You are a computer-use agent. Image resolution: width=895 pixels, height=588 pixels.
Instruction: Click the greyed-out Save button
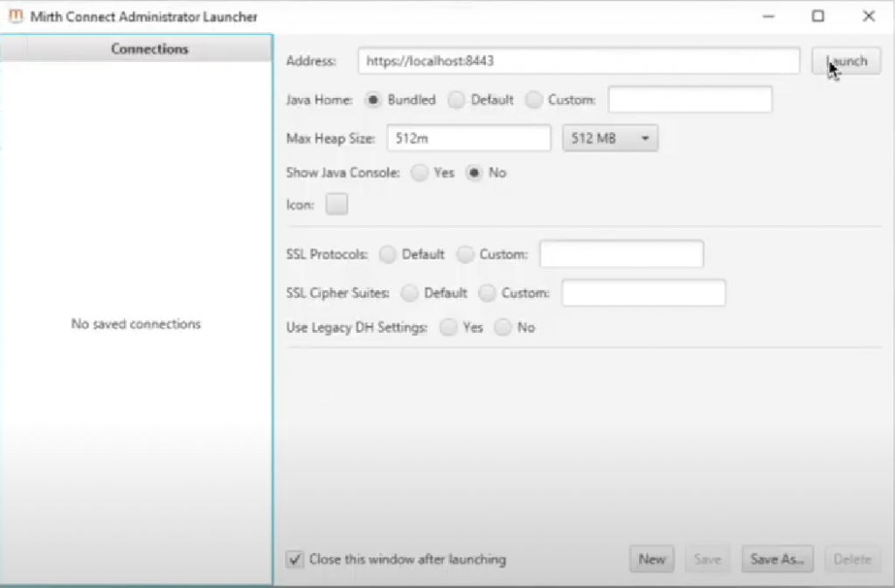(x=708, y=559)
